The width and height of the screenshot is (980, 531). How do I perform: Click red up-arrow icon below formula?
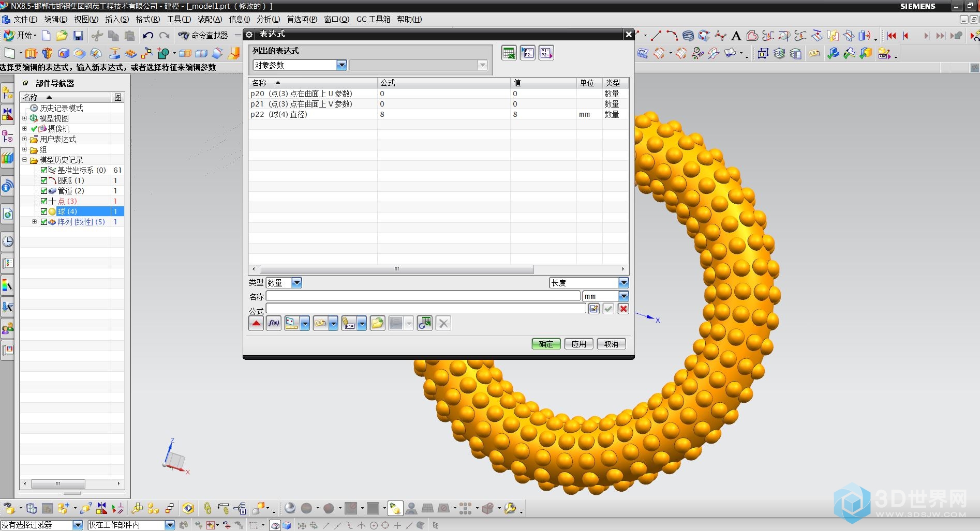pos(256,323)
